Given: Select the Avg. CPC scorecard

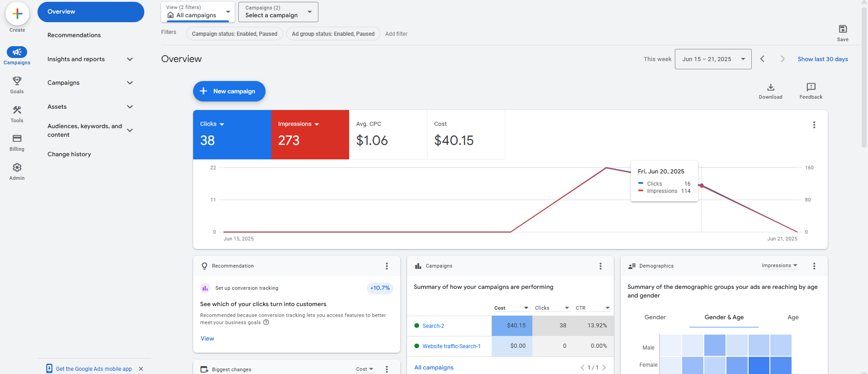Looking at the screenshot, I should (388, 134).
